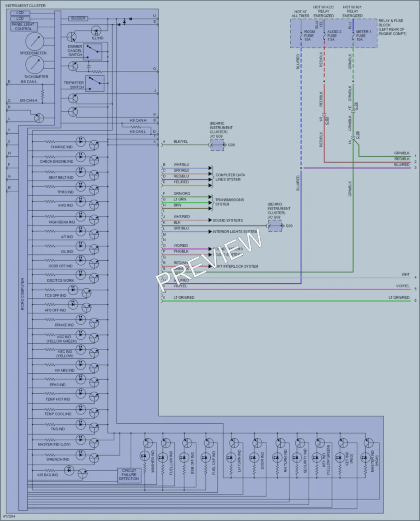Click the J/C G09 box on BLK/YEL wire
Screen dimensions: 420x521
217,145
